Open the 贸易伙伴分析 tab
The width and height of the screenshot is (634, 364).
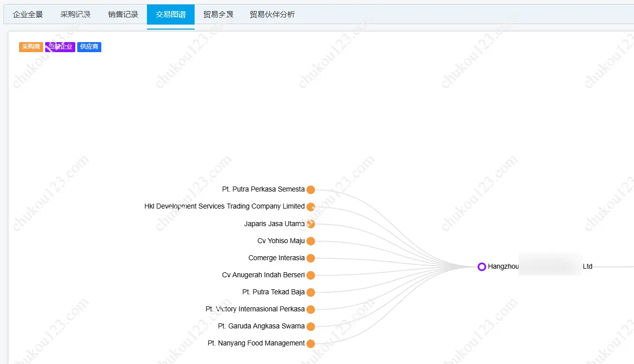272,15
